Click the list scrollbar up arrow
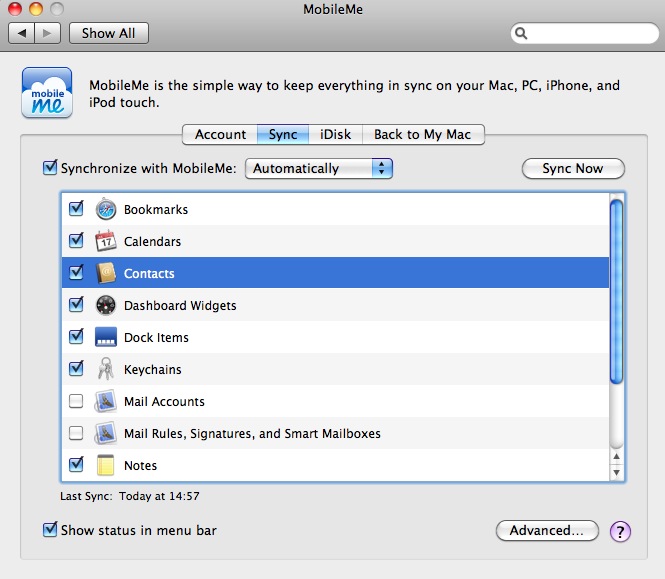 [617, 456]
